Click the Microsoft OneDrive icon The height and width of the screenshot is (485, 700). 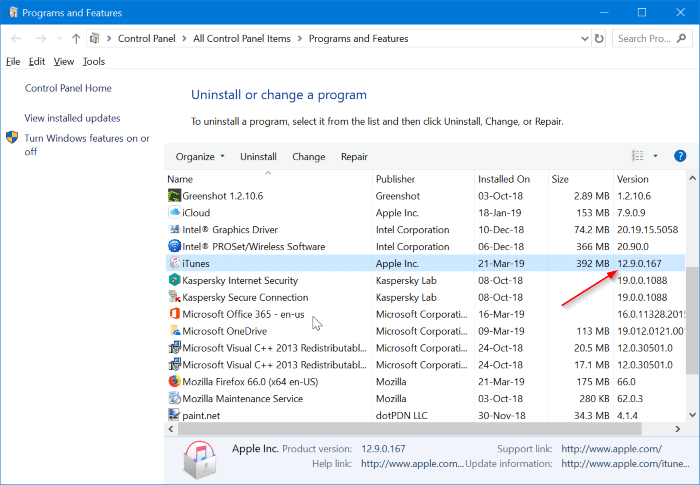[174, 331]
